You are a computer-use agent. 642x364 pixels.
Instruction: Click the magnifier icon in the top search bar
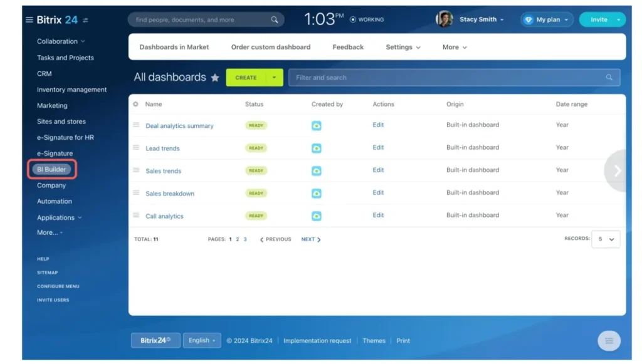[x=275, y=20]
